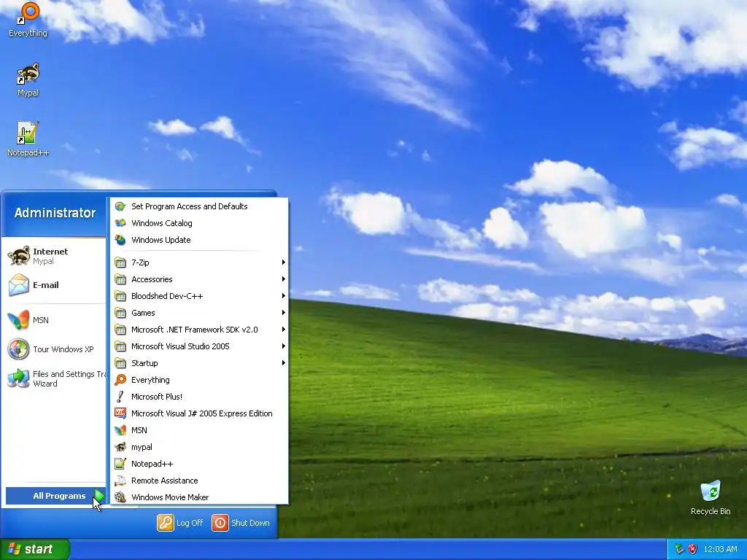Click the network connection tray icon
747x560 pixels.
click(x=679, y=549)
